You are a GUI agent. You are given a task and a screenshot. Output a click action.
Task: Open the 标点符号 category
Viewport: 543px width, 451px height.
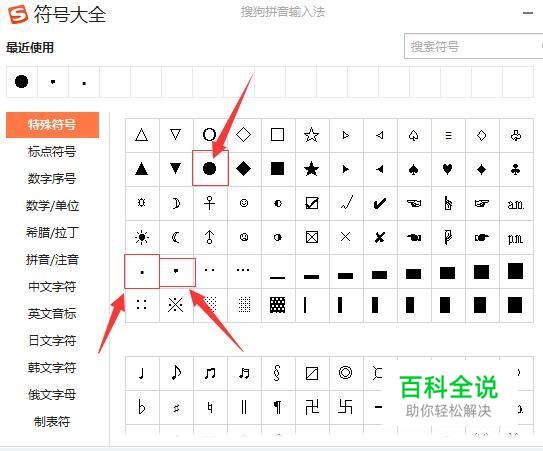pyautogui.click(x=52, y=152)
